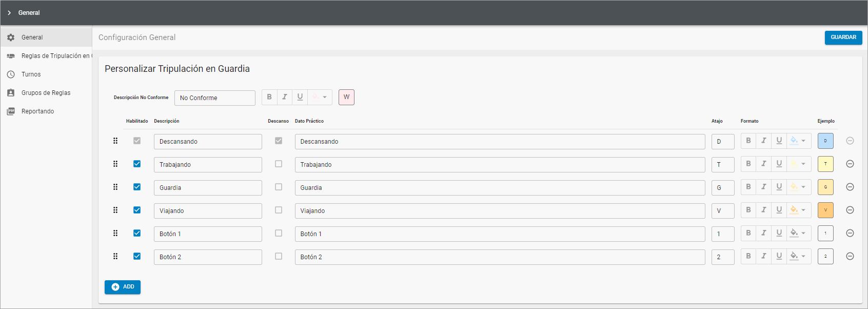
Task: Click the ADD button
Action: pyautogui.click(x=123, y=287)
